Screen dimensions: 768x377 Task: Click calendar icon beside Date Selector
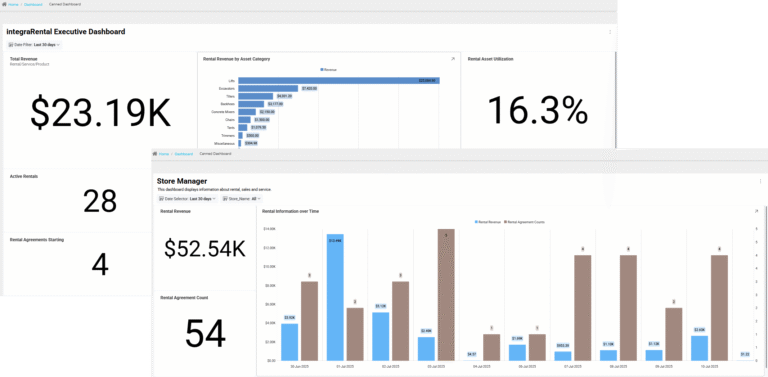tap(162, 199)
